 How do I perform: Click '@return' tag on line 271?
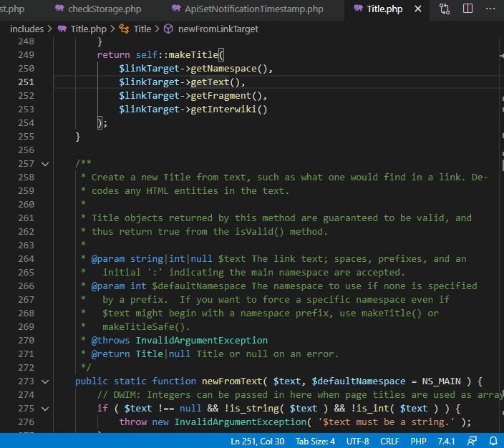110,354
